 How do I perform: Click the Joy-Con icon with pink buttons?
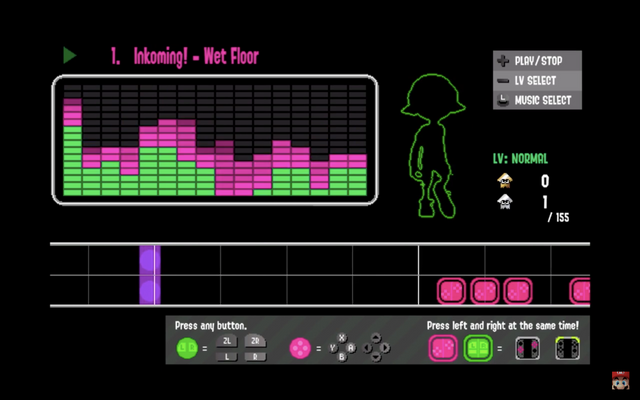(x=527, y=349)
